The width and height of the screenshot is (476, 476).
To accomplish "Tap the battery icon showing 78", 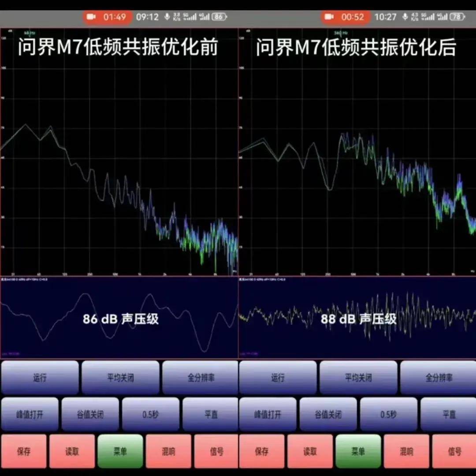I will click(457, 17).
